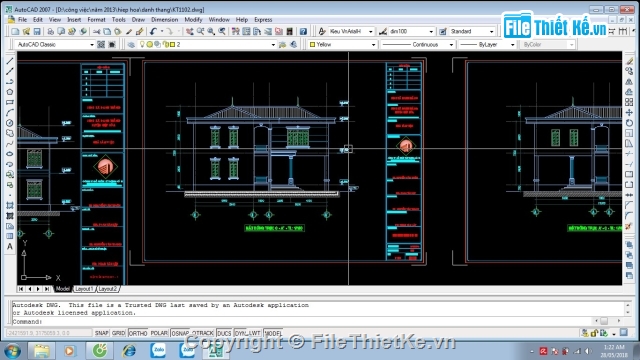The width and height of the screenshot is (640, 360).
Task: Open the Windows Start button
Action: click(12, 351)
